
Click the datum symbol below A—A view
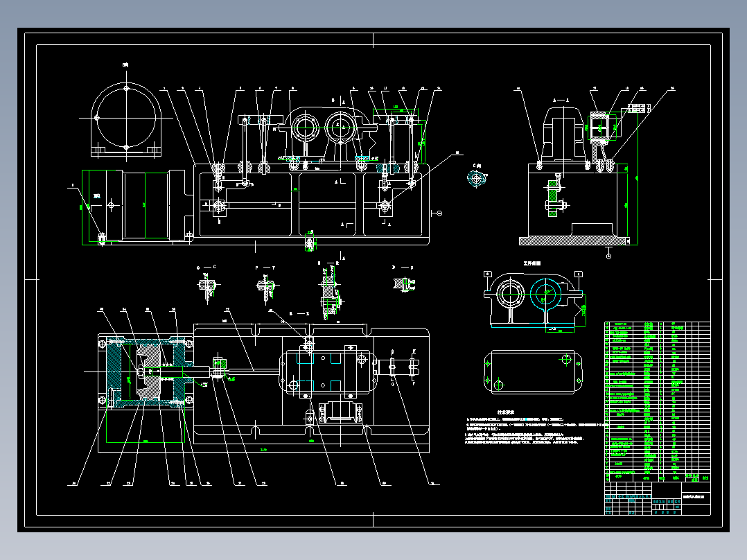pyautogui.click(x=608, y=252)
